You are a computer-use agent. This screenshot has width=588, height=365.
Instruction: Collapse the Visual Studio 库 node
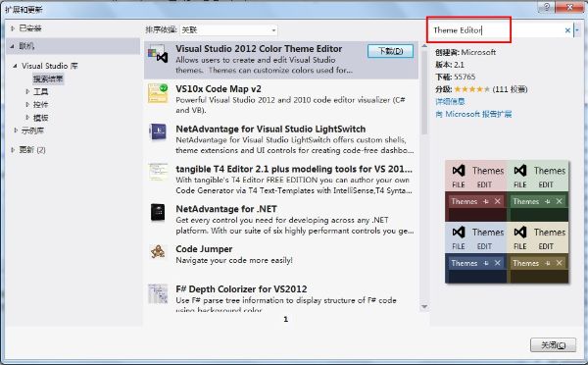[x=15, y=66]
